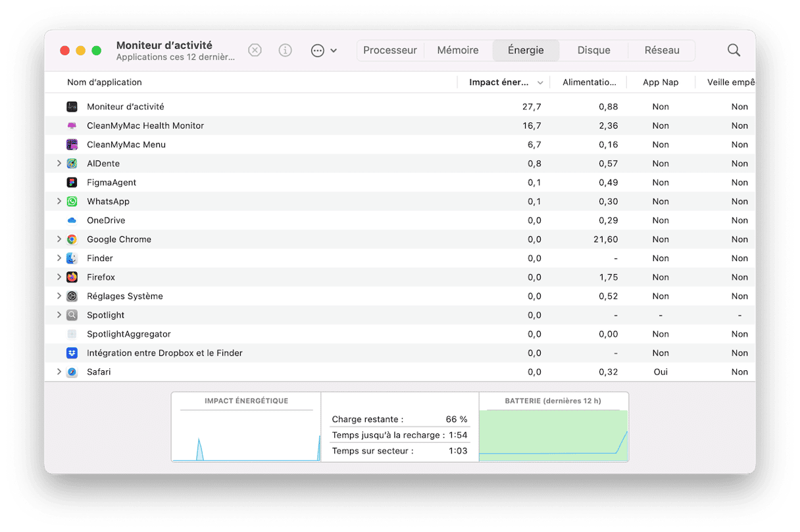Image resolution: width=800 pixels, height=532 pixels.
Task: Expand the AlDente row
Action: [59, 164]
